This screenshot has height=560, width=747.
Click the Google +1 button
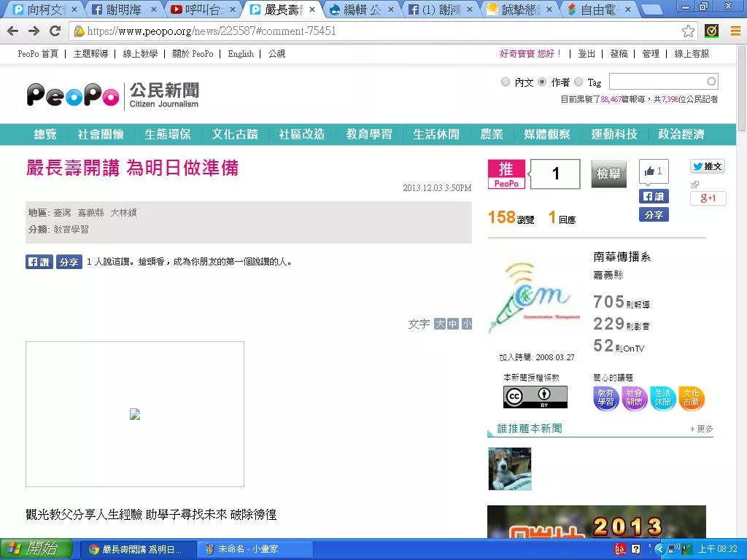click(x=708, y=198)
